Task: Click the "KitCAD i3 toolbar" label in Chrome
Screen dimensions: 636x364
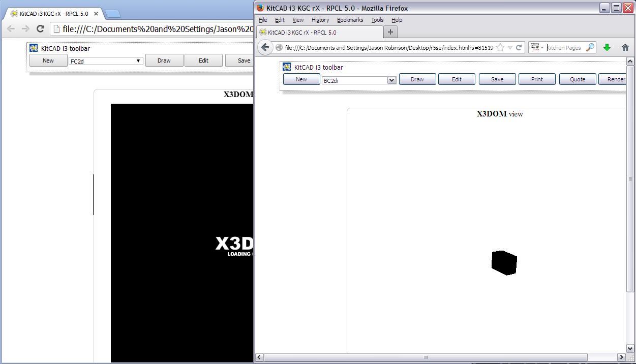Action: (x=66, y=48)
